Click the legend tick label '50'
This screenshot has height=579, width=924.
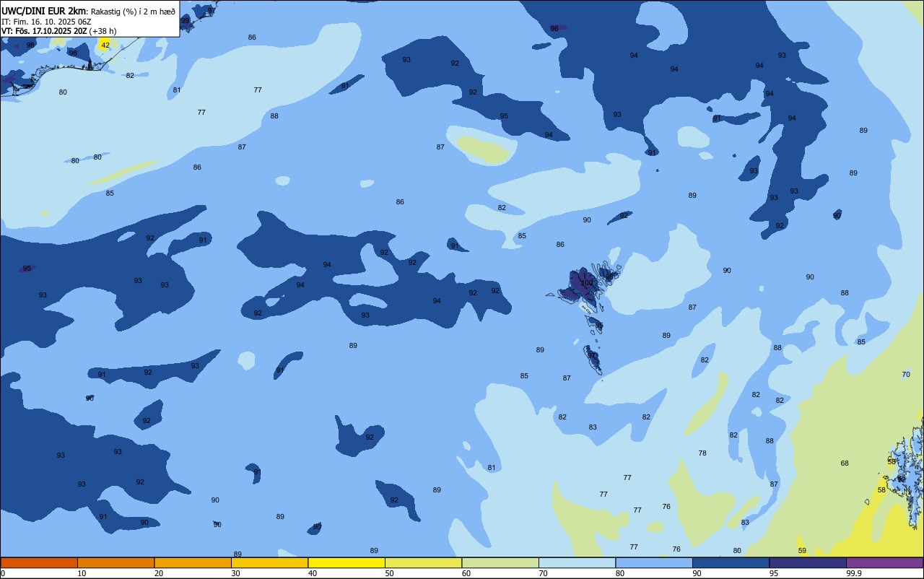click(389, 573)
